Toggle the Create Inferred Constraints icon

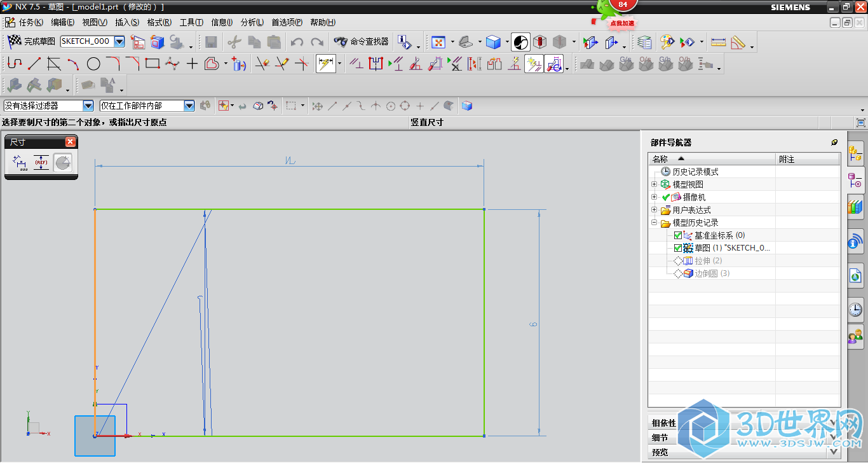[x=534, y=64]
